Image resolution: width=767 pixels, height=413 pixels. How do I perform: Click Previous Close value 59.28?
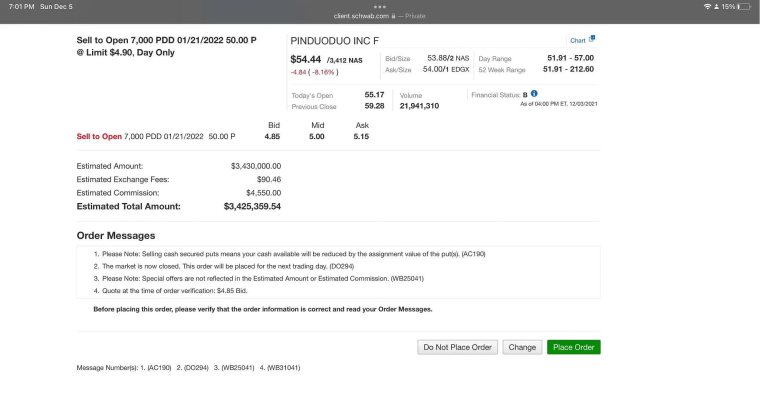pyautogui.click(x=374, y=106)
